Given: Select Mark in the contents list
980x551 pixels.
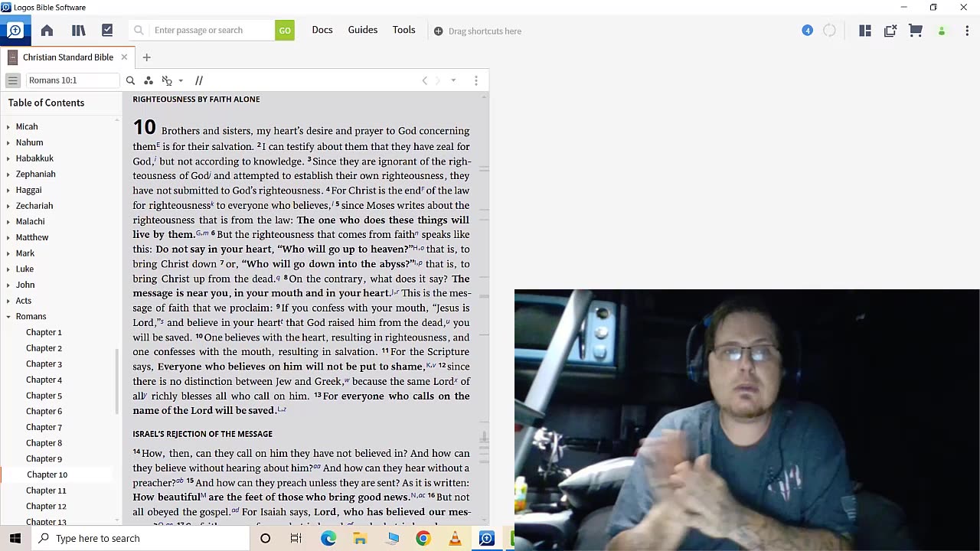Looking at the screenshot, I should [25, 253].
